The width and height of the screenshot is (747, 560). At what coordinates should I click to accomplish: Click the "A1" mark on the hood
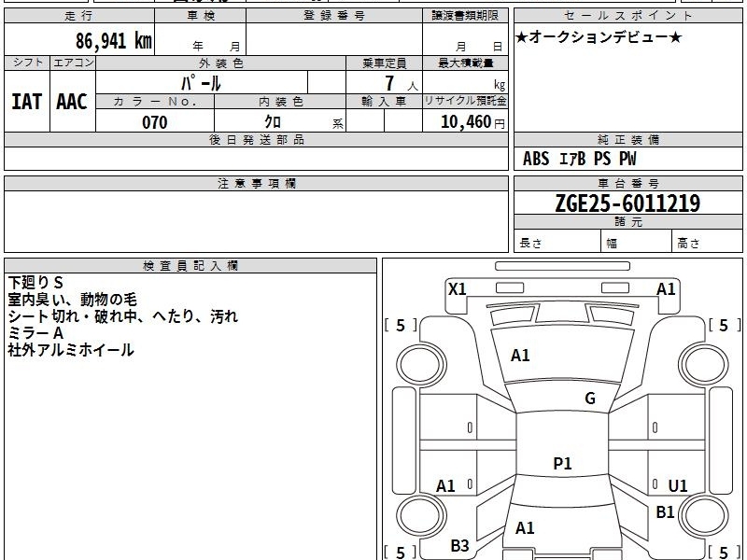click(520, 356)
